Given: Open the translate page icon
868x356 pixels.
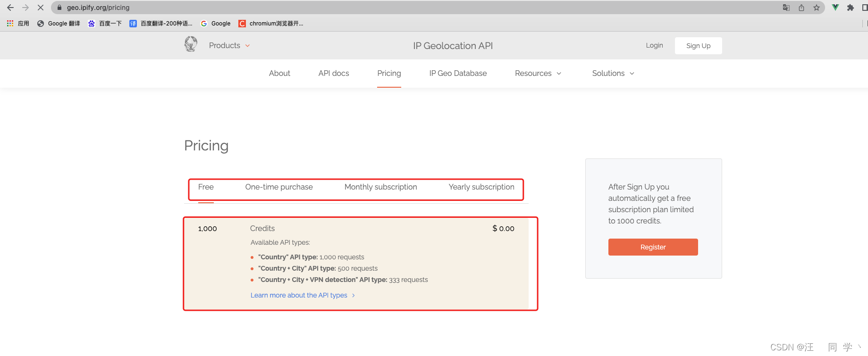Looking at the screenshot, I should coord(786,8).
